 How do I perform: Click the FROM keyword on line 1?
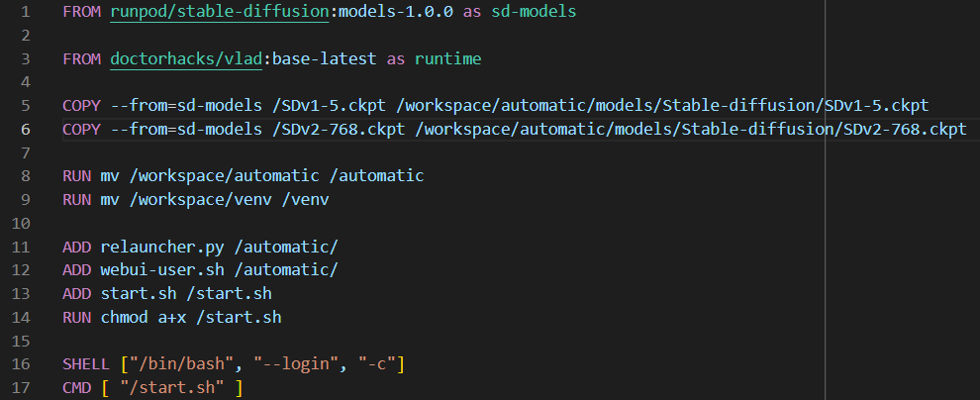coord(81,12)
